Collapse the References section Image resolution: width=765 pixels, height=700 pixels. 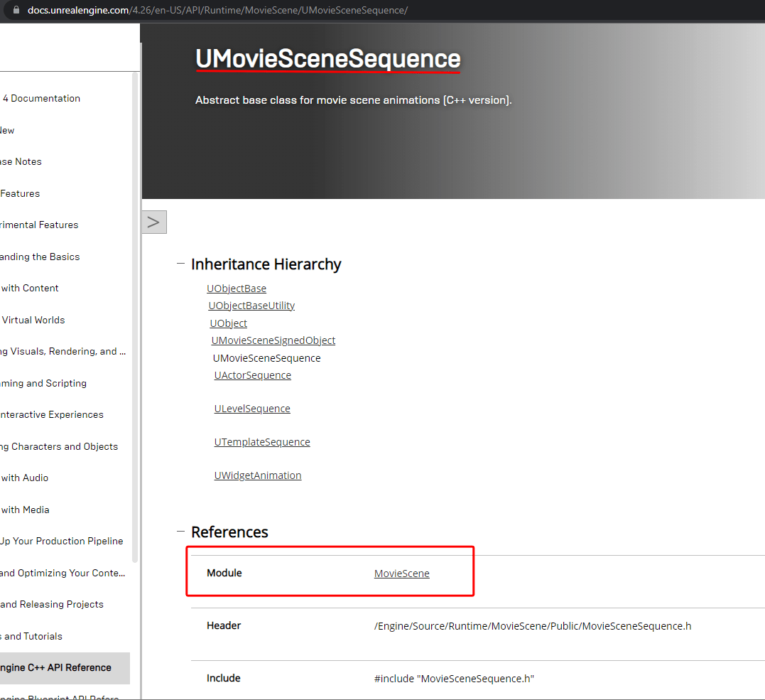[180, 530]
